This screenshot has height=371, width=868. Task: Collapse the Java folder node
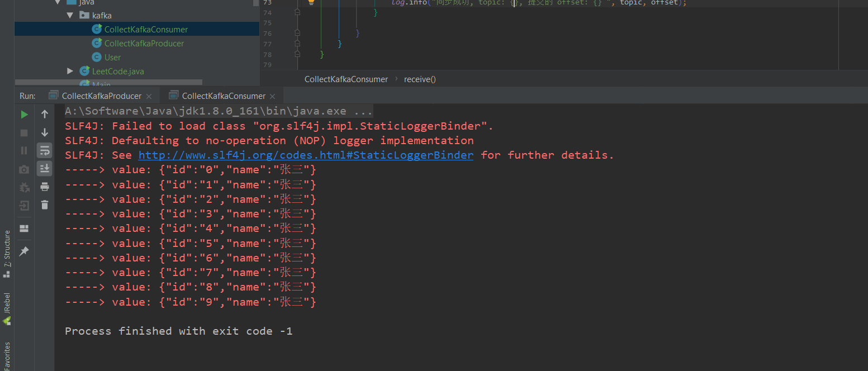58,3
